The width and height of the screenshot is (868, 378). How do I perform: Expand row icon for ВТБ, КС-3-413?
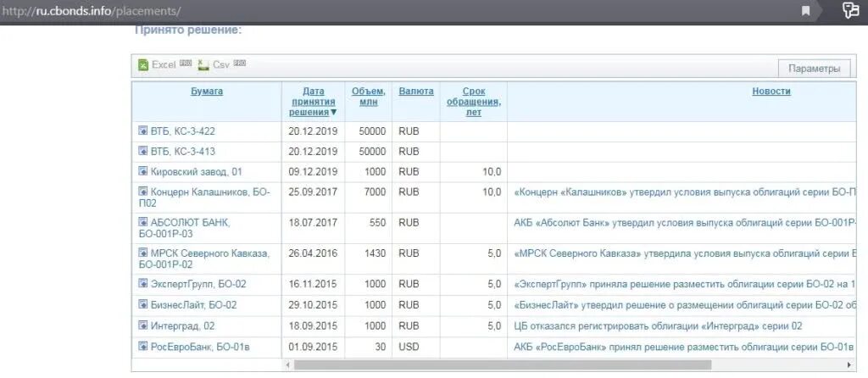pyautogui.click(x=142, y=151)
